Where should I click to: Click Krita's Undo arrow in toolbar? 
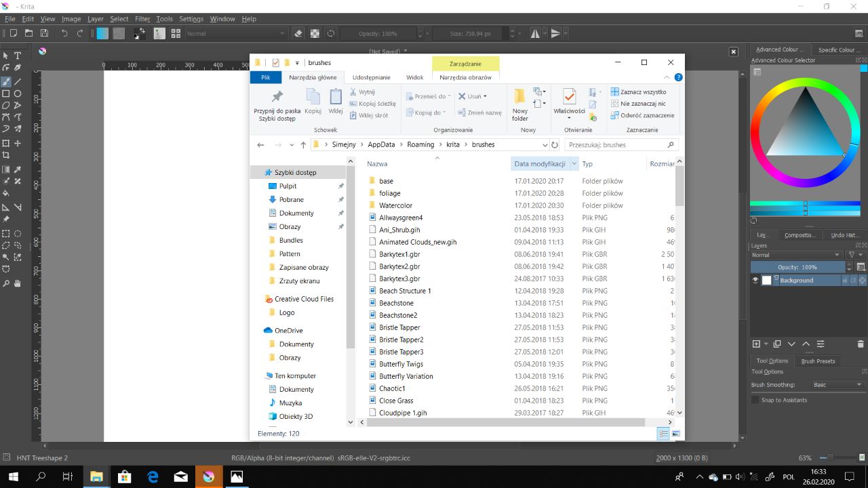[x=64, y=33]
